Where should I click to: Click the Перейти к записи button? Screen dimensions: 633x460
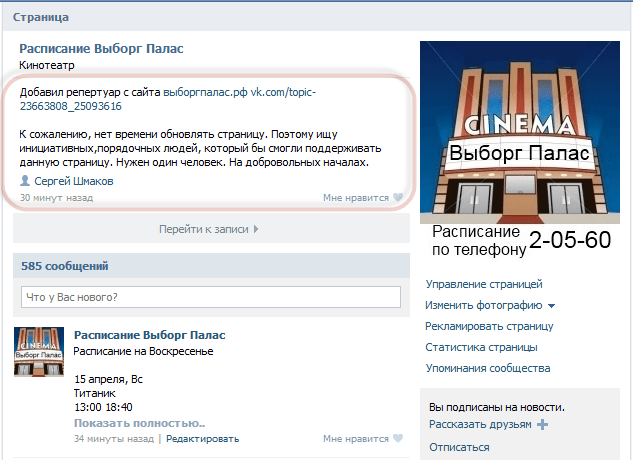212,229
